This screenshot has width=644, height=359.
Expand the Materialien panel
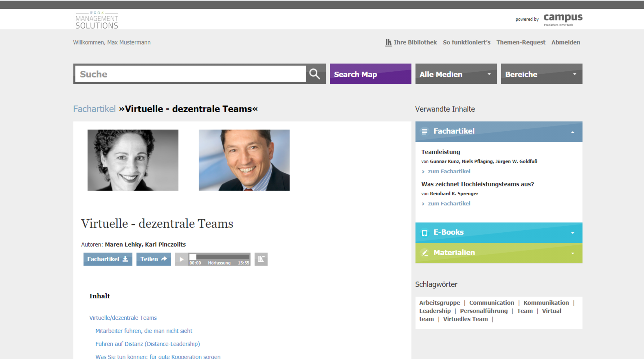573,253
